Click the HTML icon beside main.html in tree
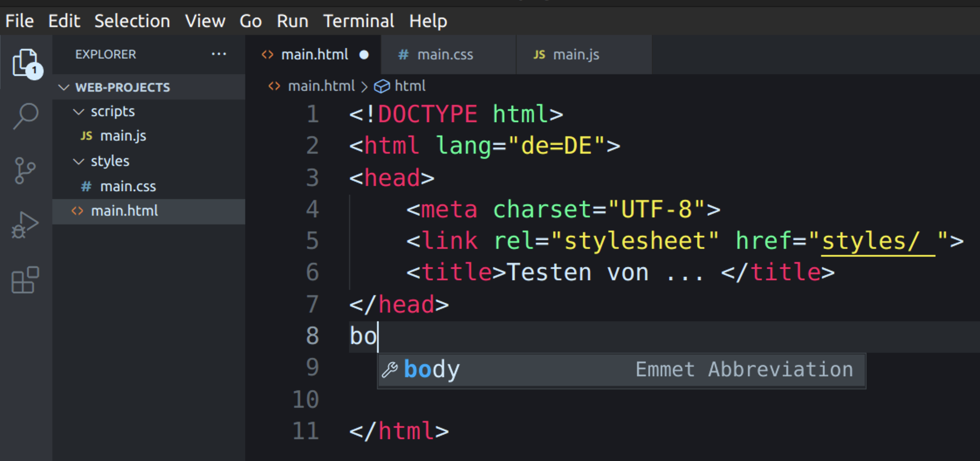The height and width of the screenshot is (461, 980). tap(77, 211)
